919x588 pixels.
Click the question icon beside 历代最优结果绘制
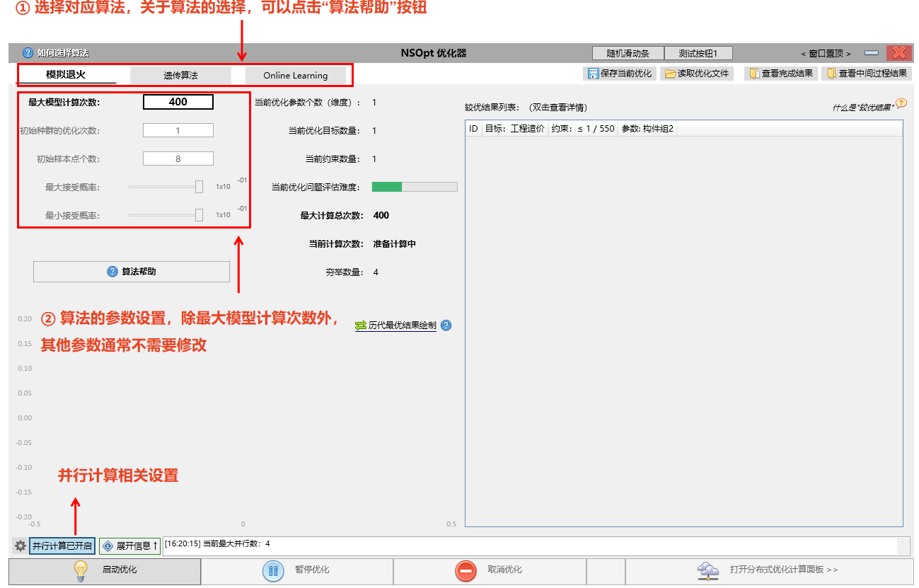[446, 325]
